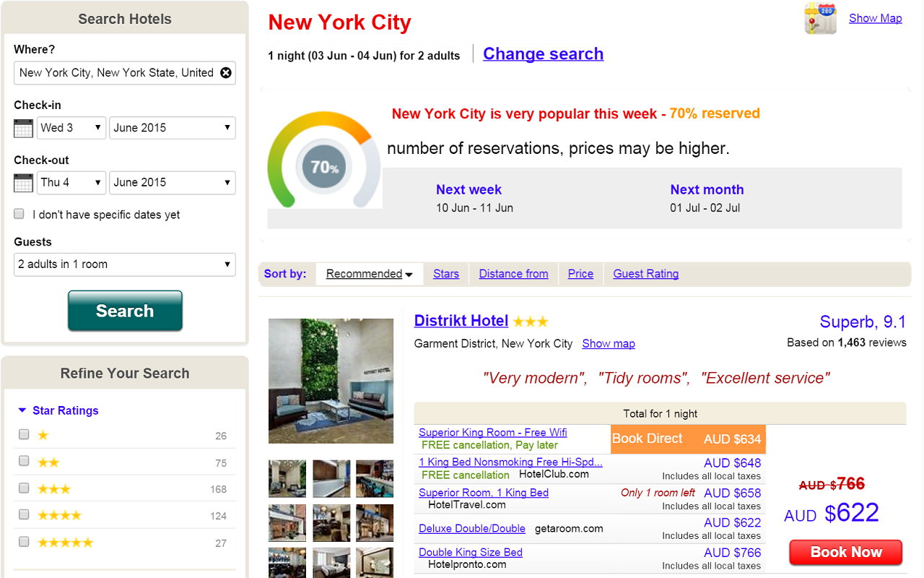Open Deluxe Double/Double offer link
This screenshot has width=924, height=578.
click(x=474, y=529)
